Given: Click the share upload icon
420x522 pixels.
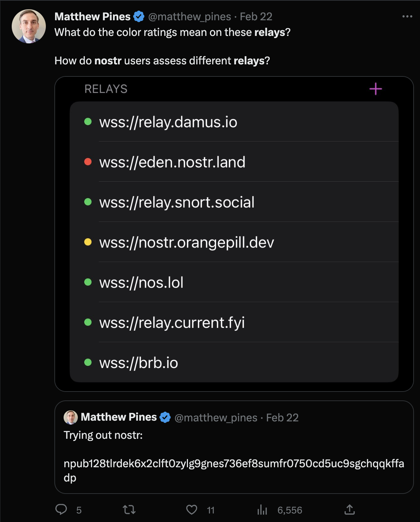Looking at the screenshot, I should [x=350, y=510].
